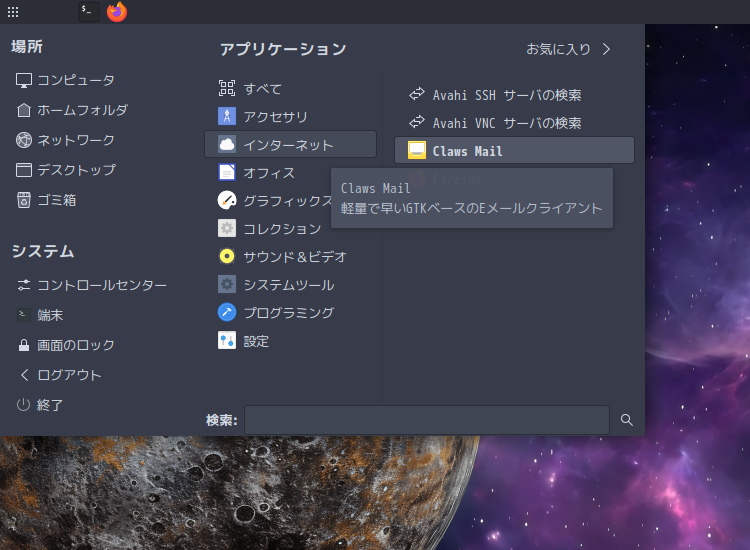Open the applications grid menu icon
Viewport: 750px width, 550px height.
pos(13,12)
